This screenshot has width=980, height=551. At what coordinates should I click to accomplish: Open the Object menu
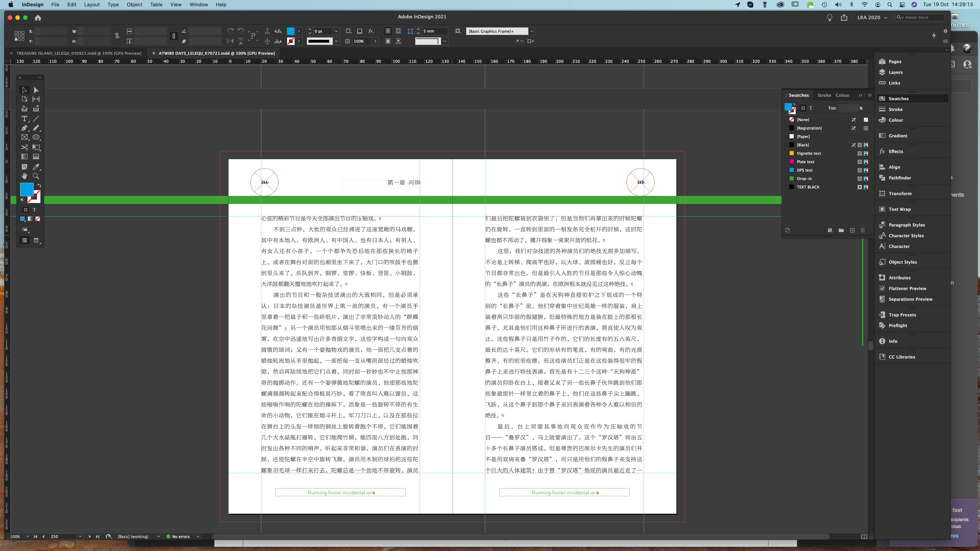(x=134, y=5)
